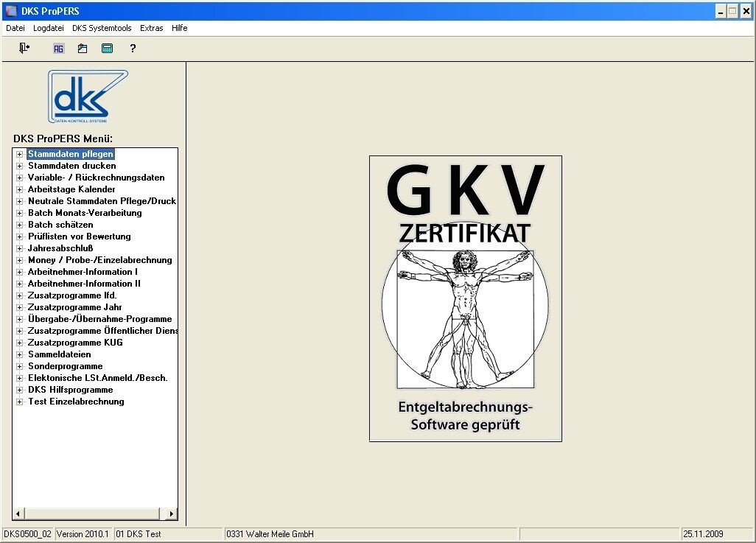Screen dimensions: 756x543
Task: Select Elektonische LSt.Anmeld./Besch. entry
Action: (x=98, y=377)
